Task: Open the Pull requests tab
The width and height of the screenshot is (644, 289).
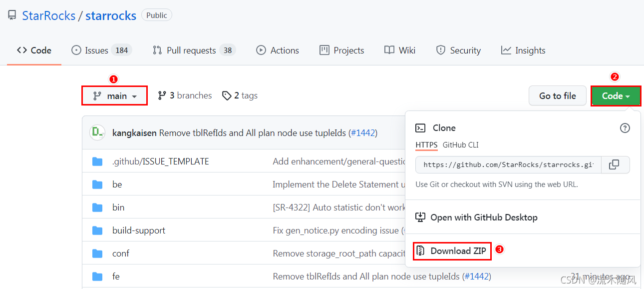Action: pos(194,50)
